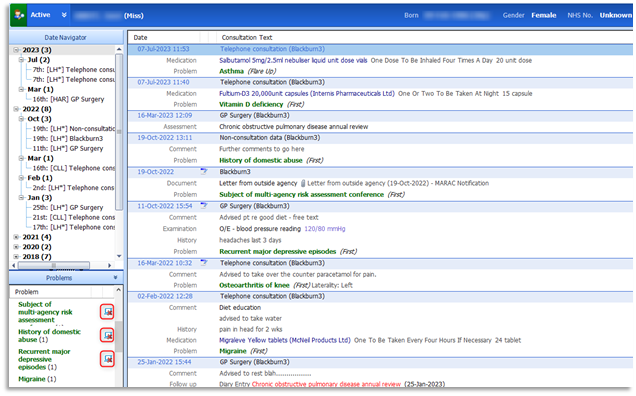The width and height of the screenshot is (636, 396).
Task: Open Recurrent major depressive episodes in consultation text
Action: point(277,252)
